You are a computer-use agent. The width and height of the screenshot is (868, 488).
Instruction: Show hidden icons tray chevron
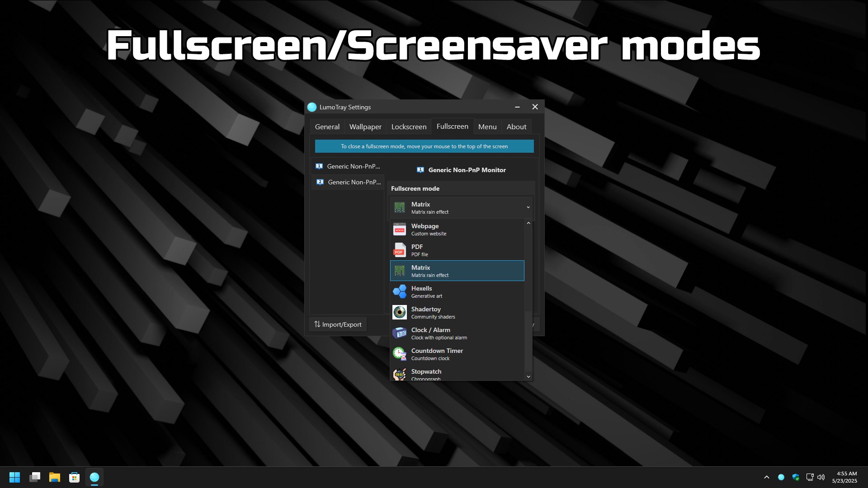tap(766, 477)
